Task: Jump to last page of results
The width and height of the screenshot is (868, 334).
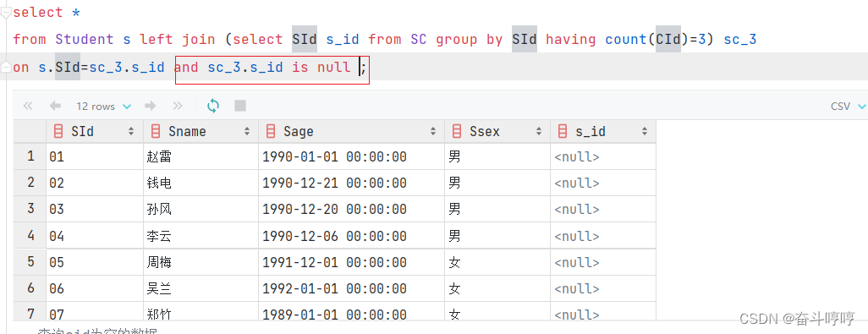Action: pos(177,106)
